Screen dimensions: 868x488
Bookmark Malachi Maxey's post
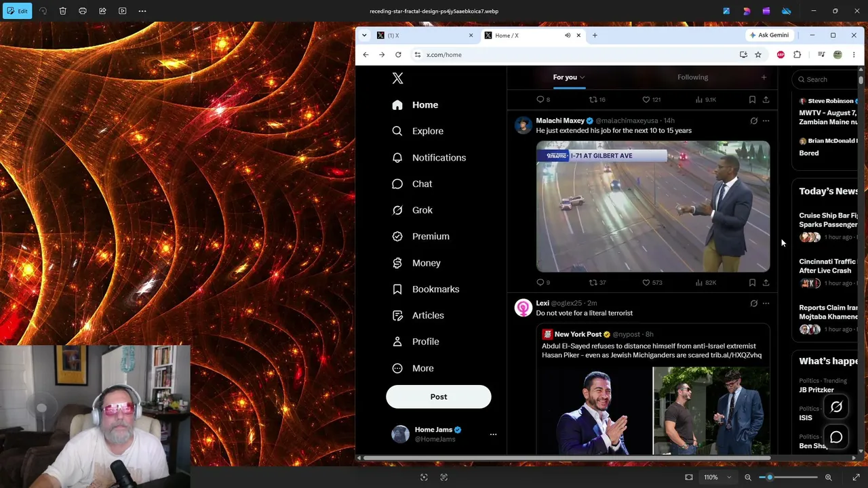click(x=752, y=283)
